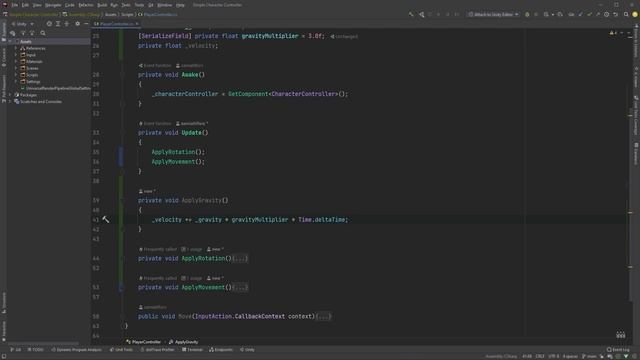Click the warnings indicator in editor corner
This screenshot has width=640, height=360.
tap(613, 33)
